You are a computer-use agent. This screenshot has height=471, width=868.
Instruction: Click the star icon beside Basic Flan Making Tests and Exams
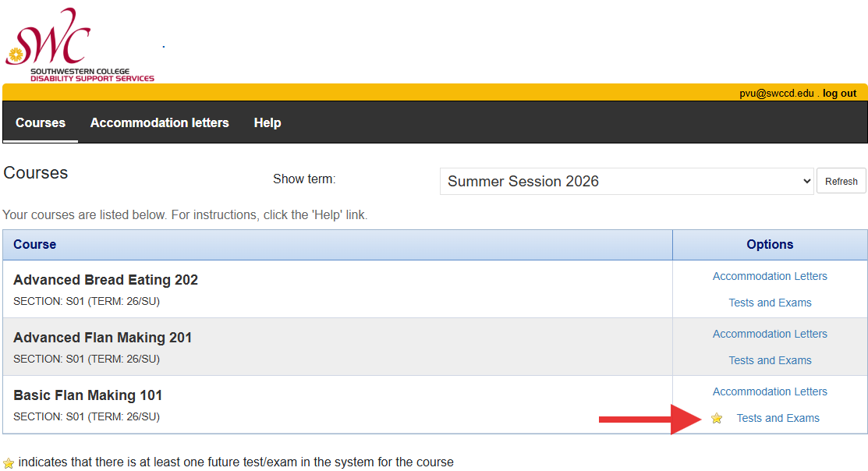point(717,419)
